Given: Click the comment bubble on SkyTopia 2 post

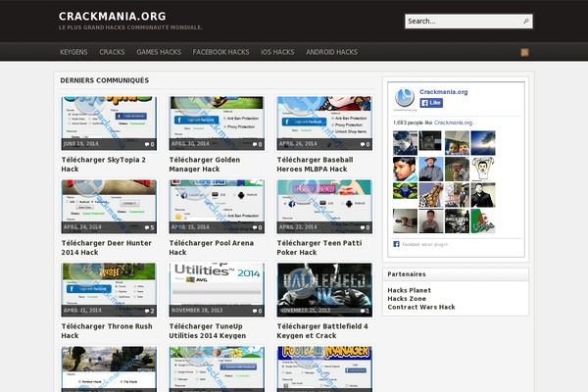Looking at the screenshot, I should click(x=147, y=144).
